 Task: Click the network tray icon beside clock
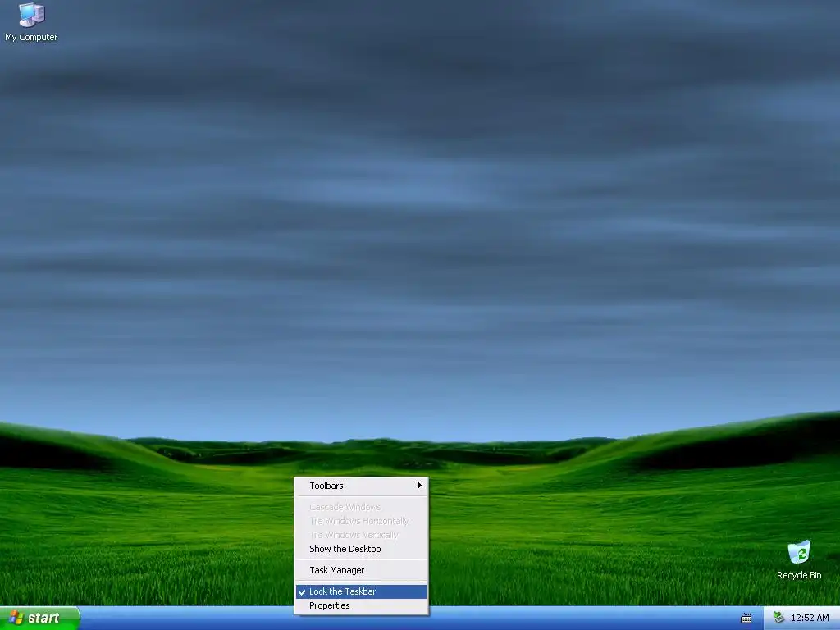tap(779, 618)
